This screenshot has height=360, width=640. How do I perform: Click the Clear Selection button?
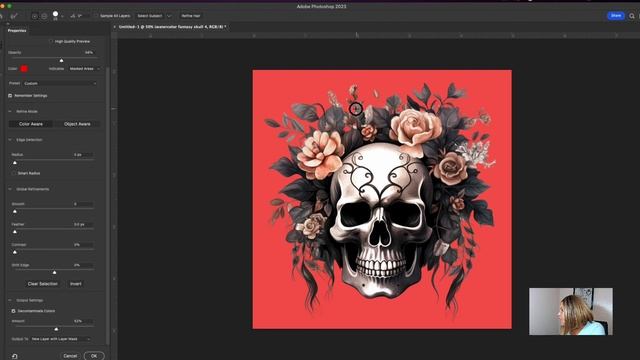click(x=43, y=284)
